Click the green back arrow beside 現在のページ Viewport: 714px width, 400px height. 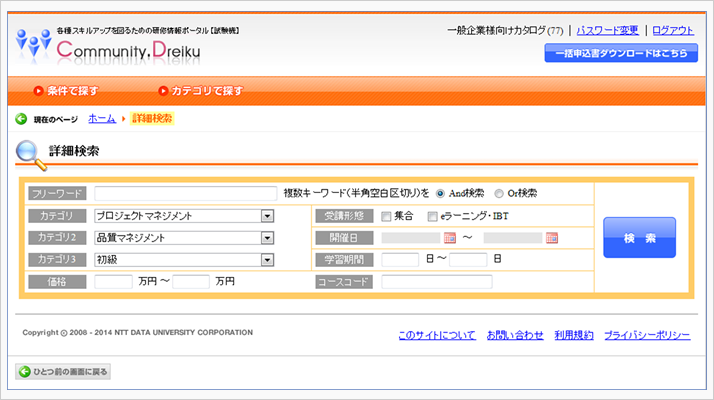point(21,119)
